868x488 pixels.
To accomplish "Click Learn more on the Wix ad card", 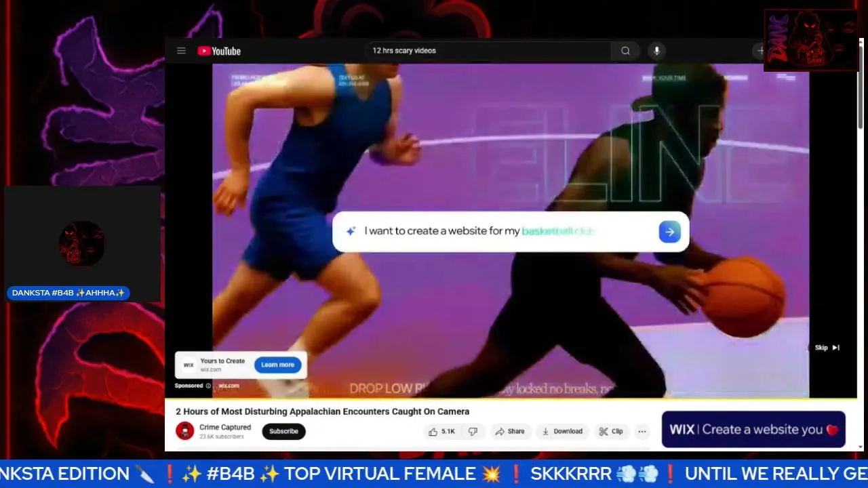I will [277, 365].
